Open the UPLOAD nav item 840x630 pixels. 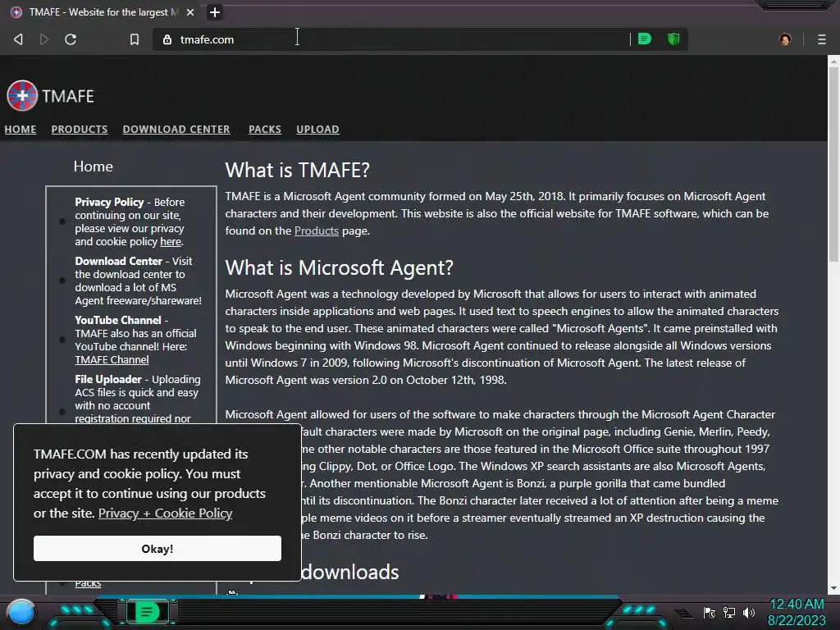tap(317, 129)
